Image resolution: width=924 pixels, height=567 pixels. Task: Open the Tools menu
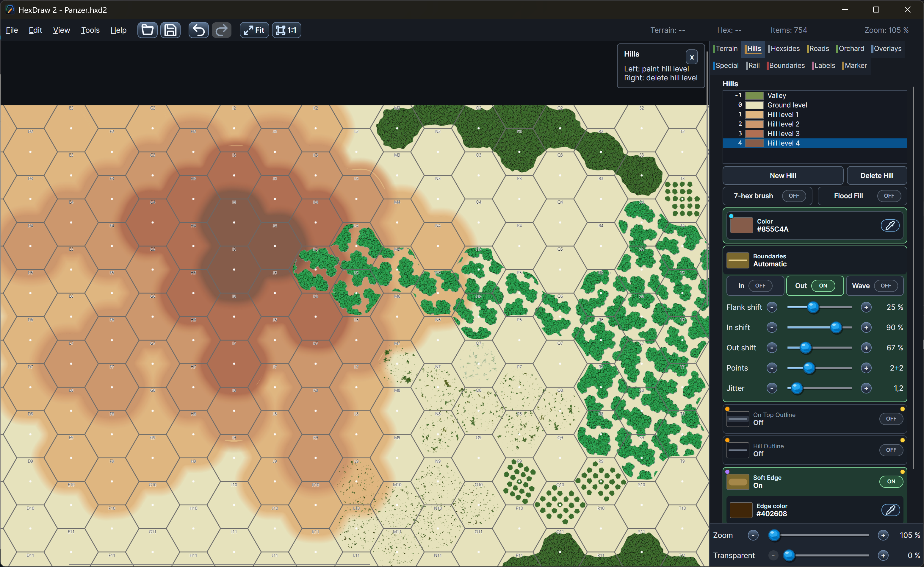[90, 30]
